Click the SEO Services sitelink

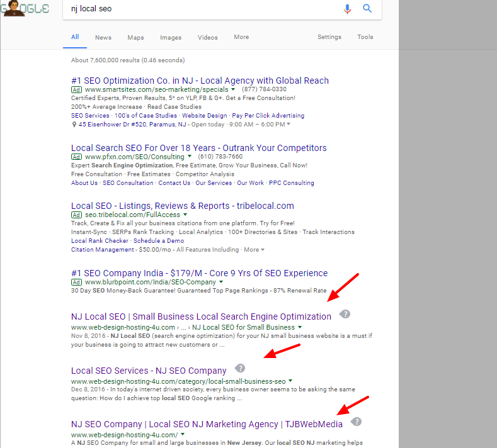click(x=90, y=116)
